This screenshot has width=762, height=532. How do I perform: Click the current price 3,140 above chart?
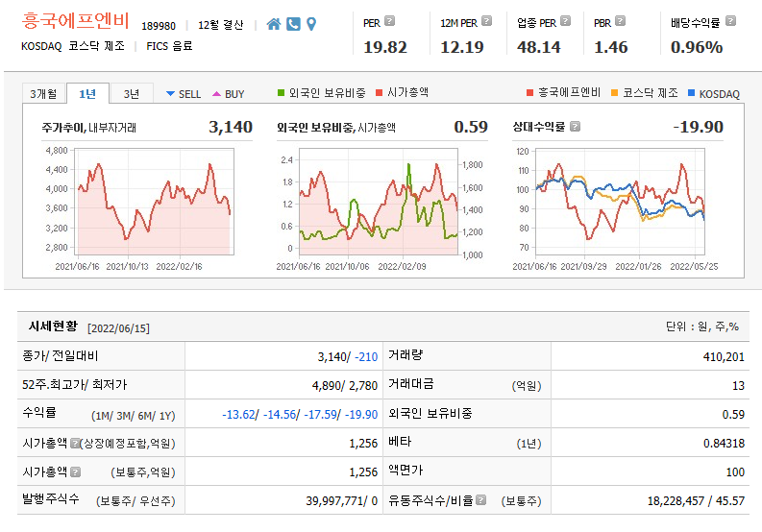231,127
